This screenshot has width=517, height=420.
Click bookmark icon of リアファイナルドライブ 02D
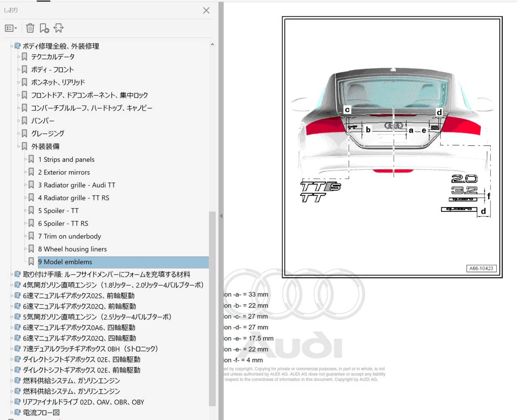tap(17, 402)
